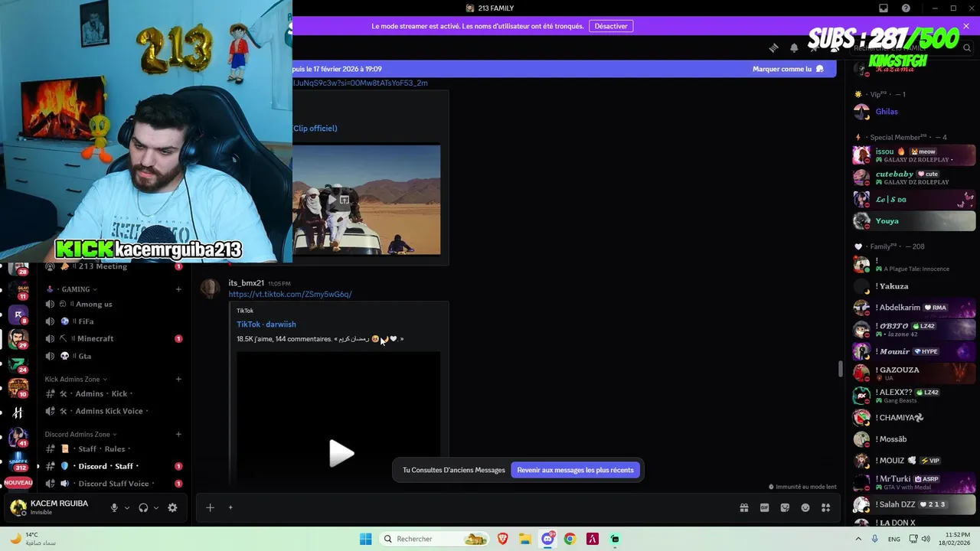Viewport: 980px width, 551px height.
Task: Open the Staff Rules channel
Action: pos(114,448)
